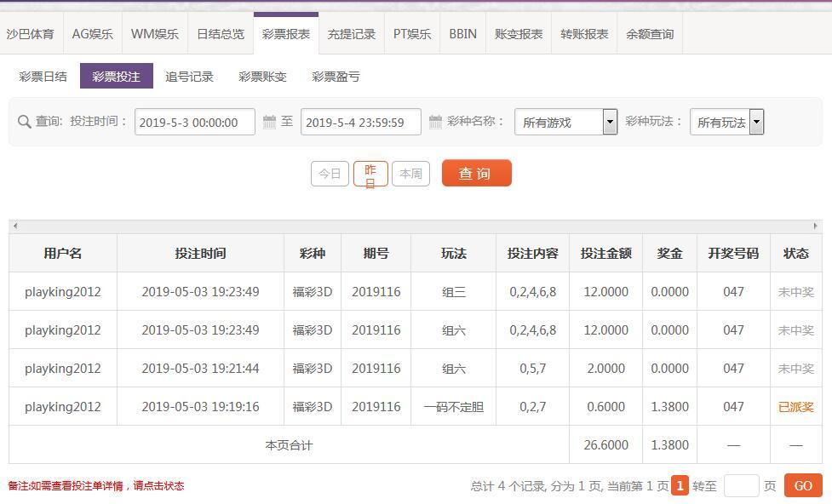The width and height of the screenshot is (832, 504).
Task: Click left arrow of horizontal table scrollbar
Action: pyautogui.click(x=15, y=226)
